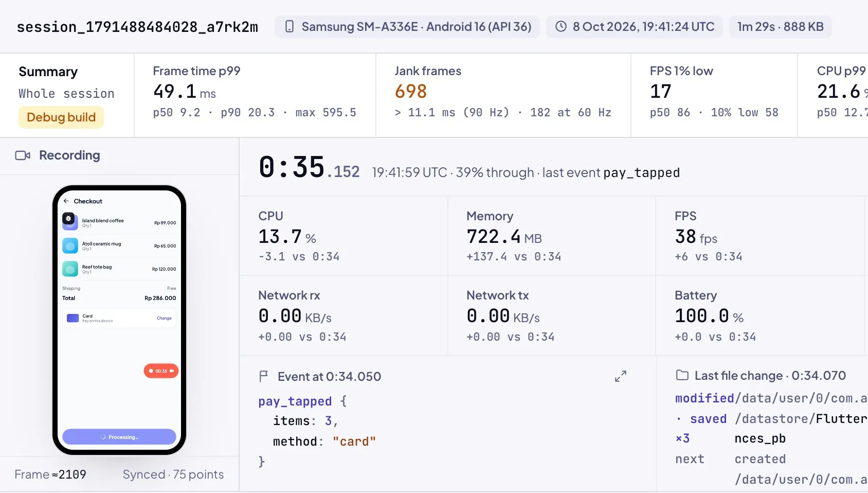Viewport: 868px width, 493px height.
Task: Click the modified file path entry
Action: (x=771, y=398)
